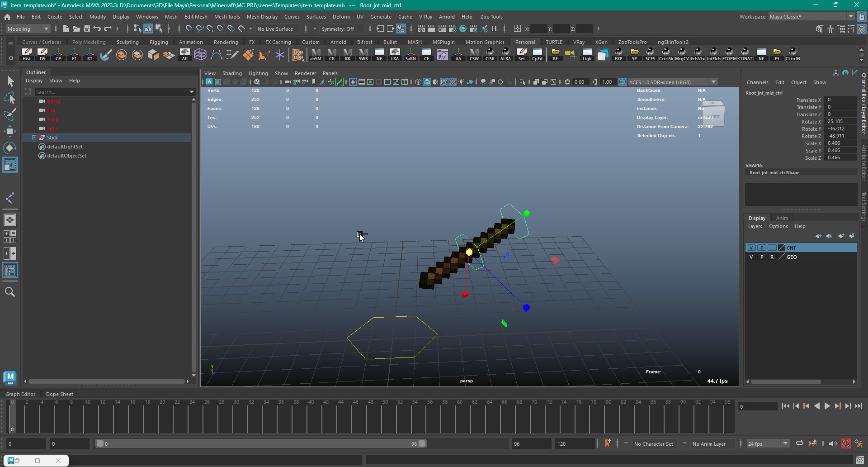The image size is (868, 467).
Task: Open the Graph Editor button
Action: [20, 394]
